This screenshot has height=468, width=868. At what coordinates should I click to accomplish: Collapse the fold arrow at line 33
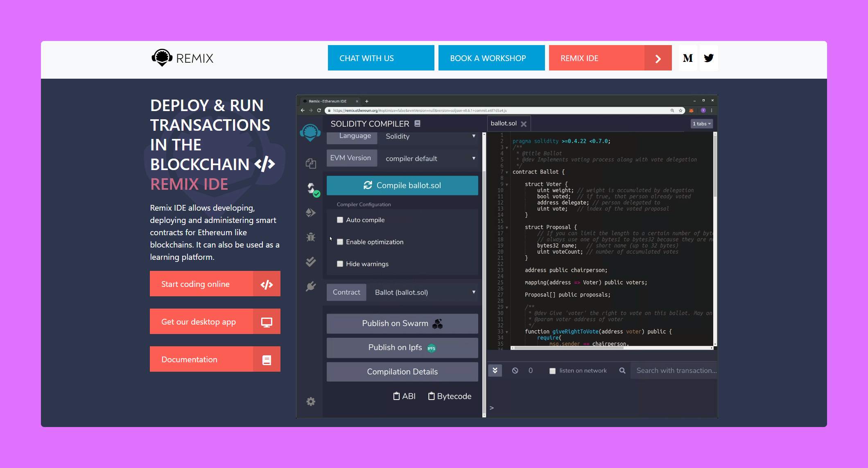tap(507, 332)
